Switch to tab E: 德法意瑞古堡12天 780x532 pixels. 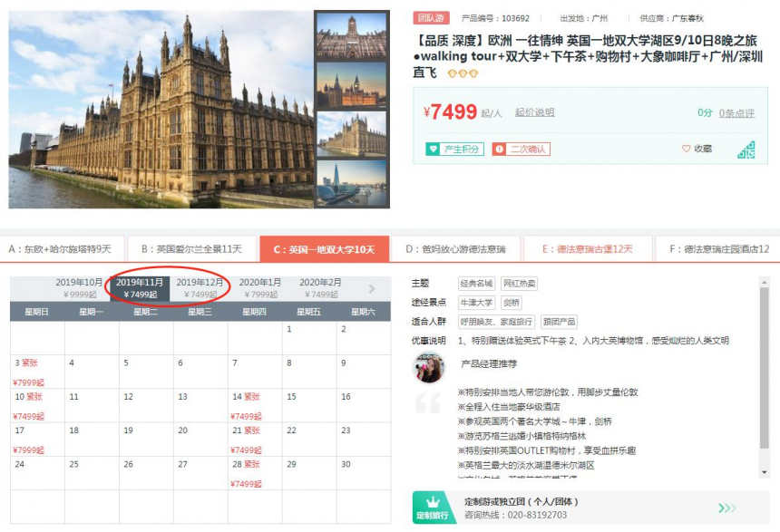point(588,248)
